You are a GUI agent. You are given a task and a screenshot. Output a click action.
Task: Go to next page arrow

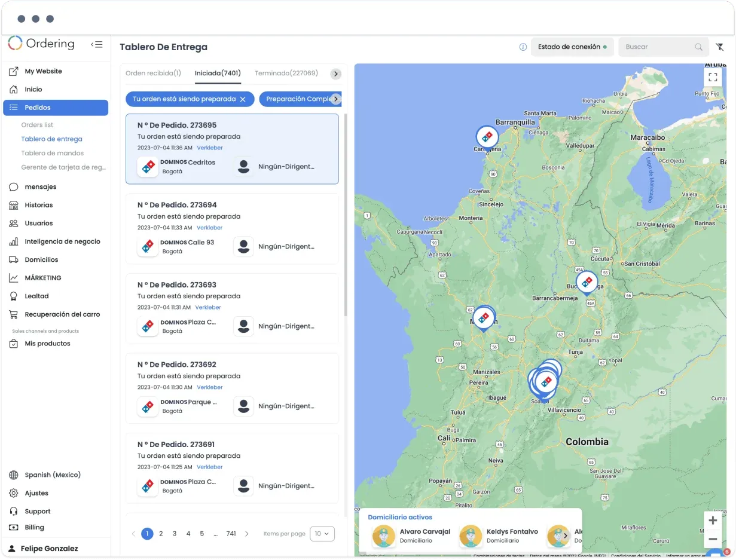pos(247,534)
